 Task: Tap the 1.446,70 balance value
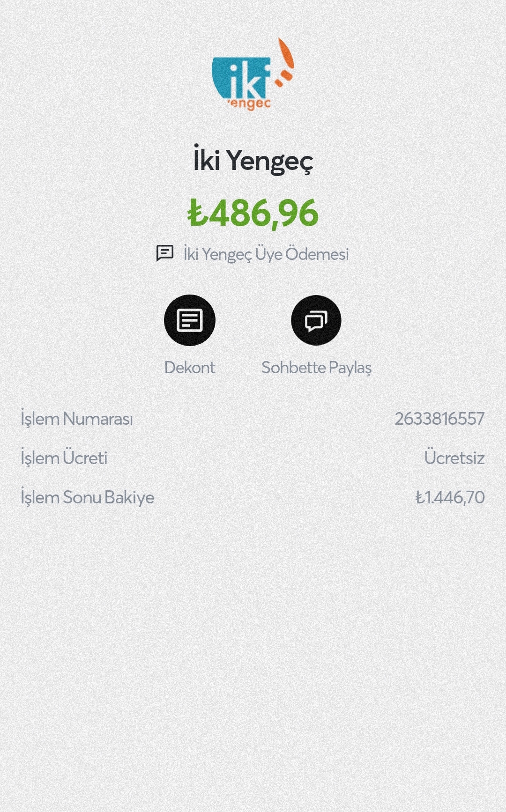click(x=454, y=497)
